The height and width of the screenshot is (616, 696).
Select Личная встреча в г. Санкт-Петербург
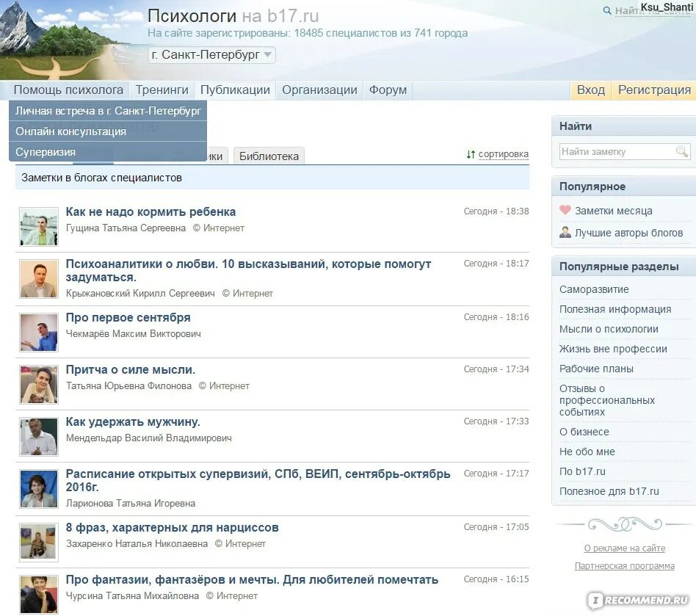(x=108, y=111)
